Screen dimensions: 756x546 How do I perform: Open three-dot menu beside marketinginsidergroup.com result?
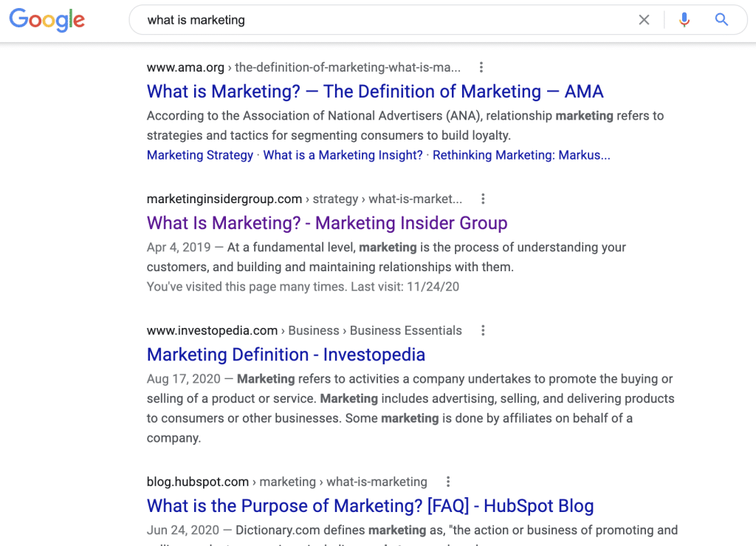[x=483, y=199]
